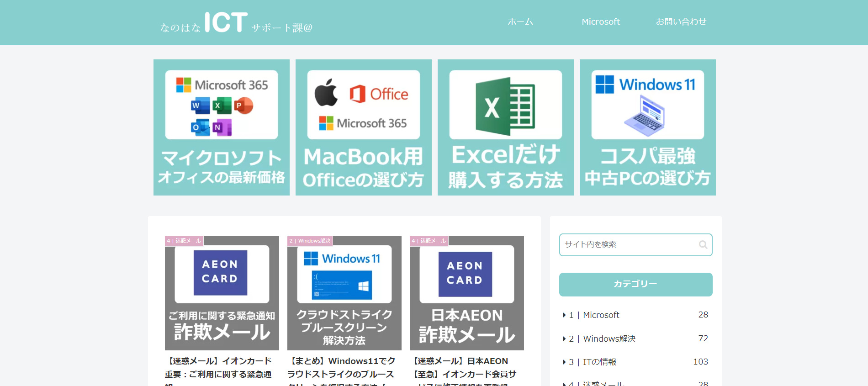Open the マイクロソフトオフィスの最新価格 banner
Image resolution: width=868 pixels, height=386 pixels.
pyautogui.click(x=222, y=127)
